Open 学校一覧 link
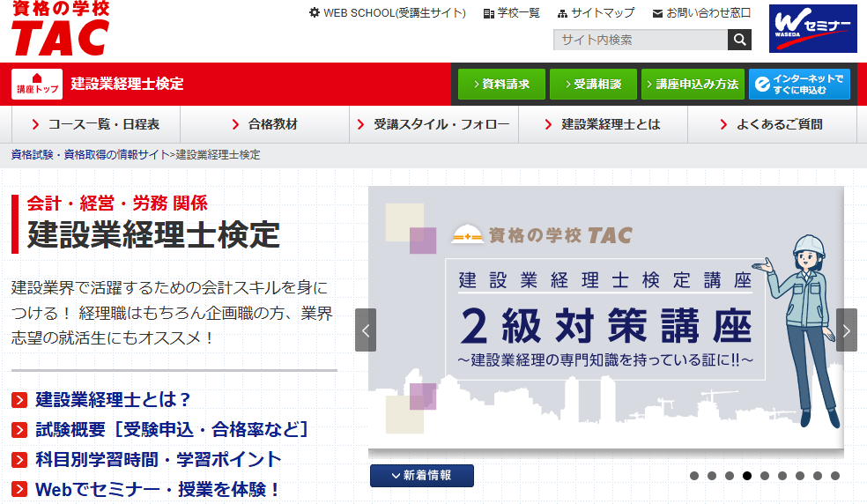This screenshot has width=867, height=504. 511,12
